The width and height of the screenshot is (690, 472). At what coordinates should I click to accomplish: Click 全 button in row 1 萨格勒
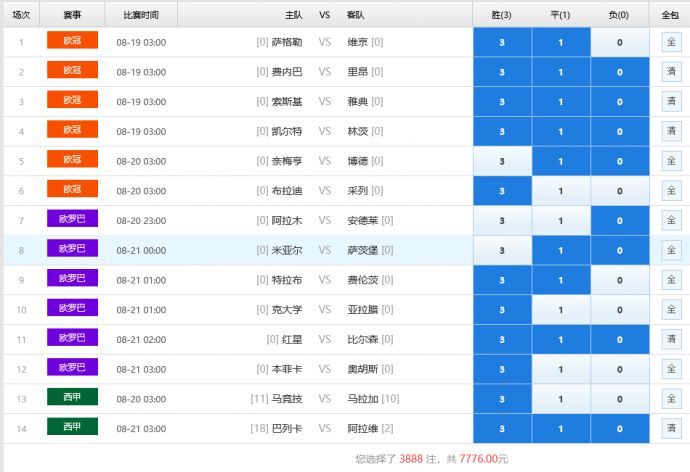(671, 42)
